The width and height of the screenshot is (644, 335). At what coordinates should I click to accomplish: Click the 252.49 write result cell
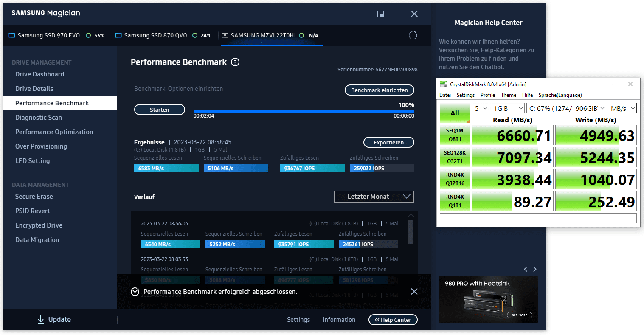click(596, 201)
